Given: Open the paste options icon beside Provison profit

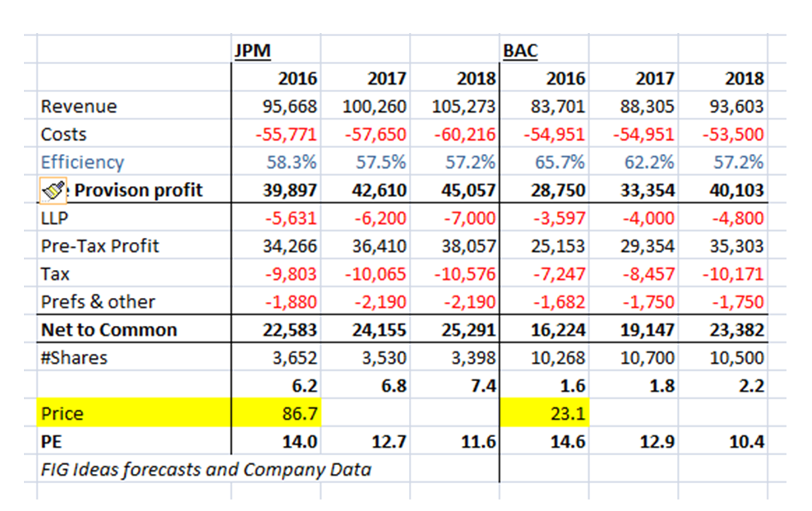Looking at the screenshot, I should 53,189.
